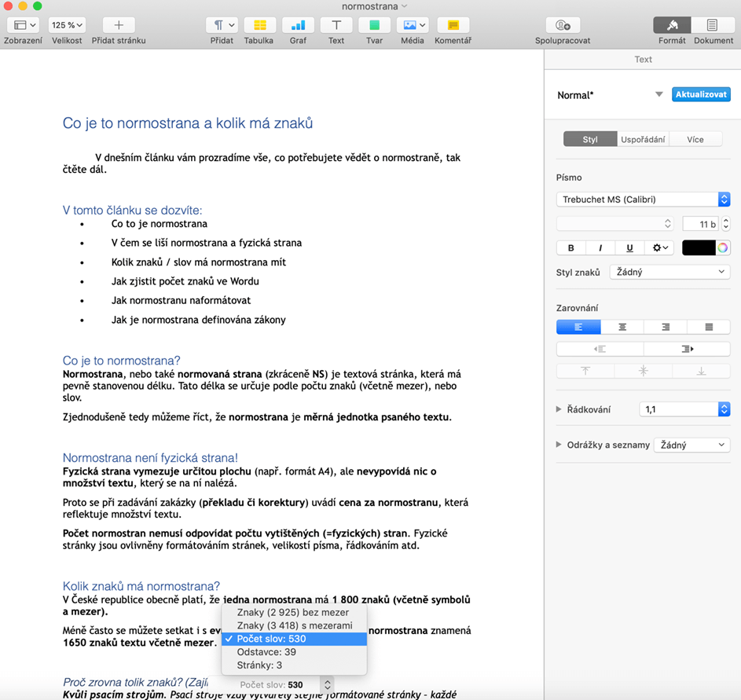Screen dimensions: 741x700
Task: Open the Styl znaků dropdown
Action: 669,272
